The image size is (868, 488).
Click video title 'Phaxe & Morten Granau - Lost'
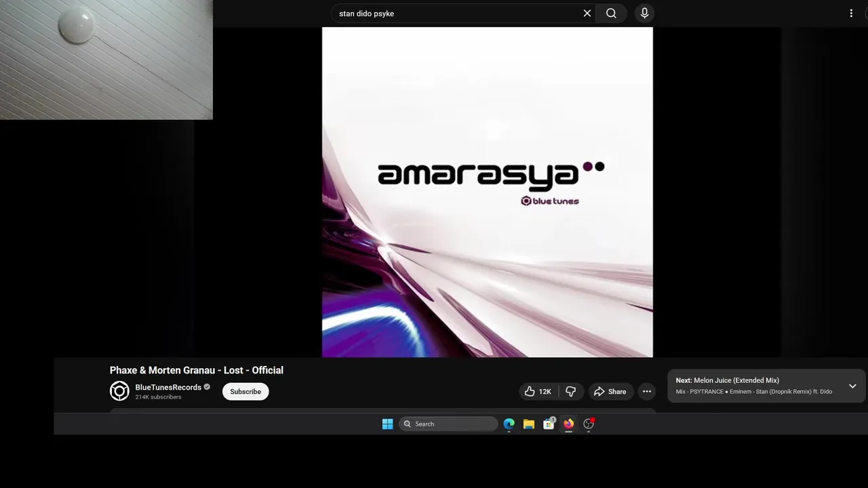pos(197,370)
